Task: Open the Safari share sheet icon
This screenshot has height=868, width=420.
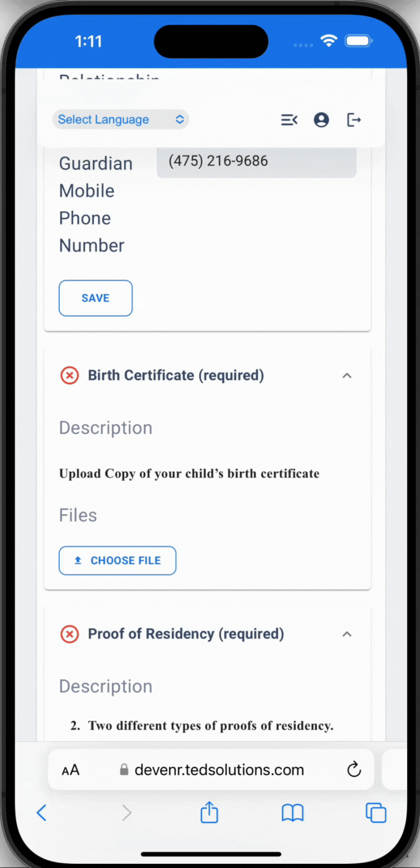Action: (x=209, y=812)
